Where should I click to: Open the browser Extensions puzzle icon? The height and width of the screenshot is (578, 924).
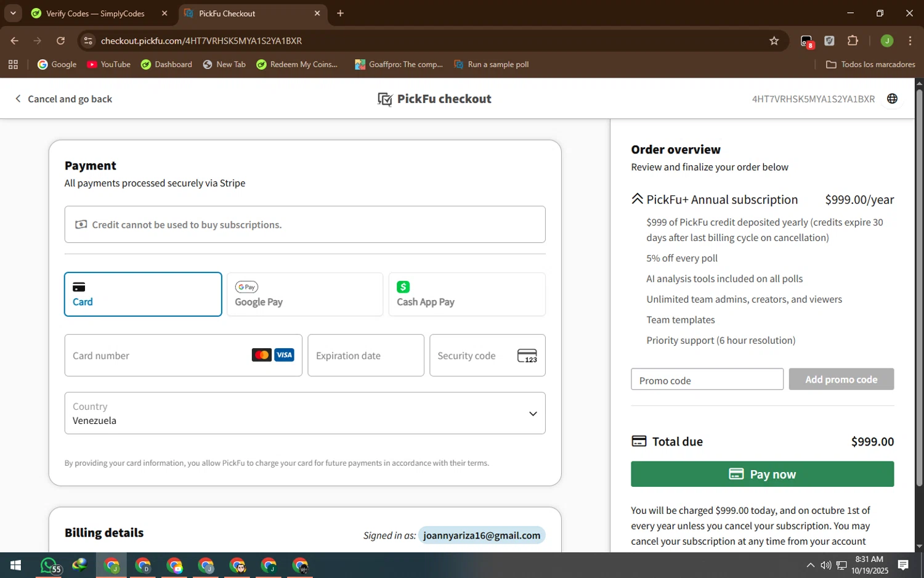tap(853, 41)
